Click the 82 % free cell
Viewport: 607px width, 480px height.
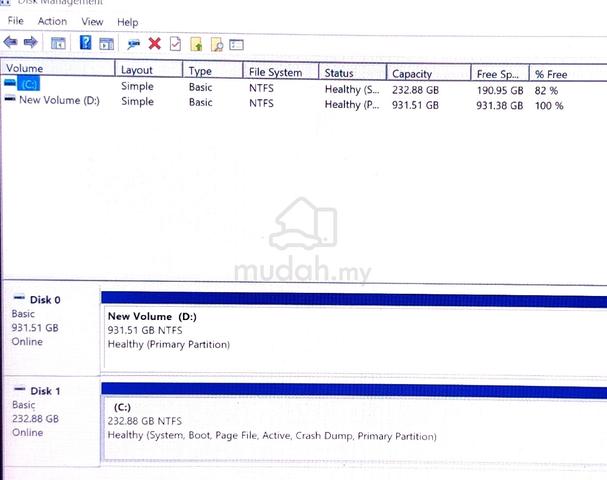(x=546, y=91)
